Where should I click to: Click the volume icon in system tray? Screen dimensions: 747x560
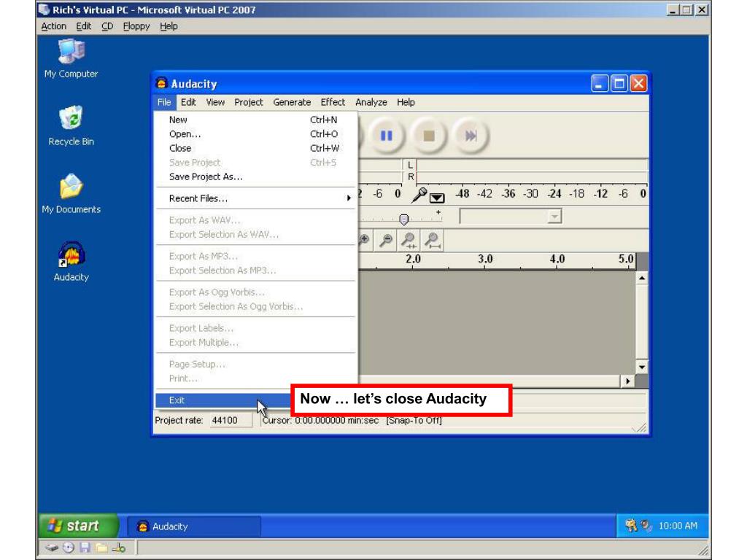pyautogui.click(x=646, y=525)
